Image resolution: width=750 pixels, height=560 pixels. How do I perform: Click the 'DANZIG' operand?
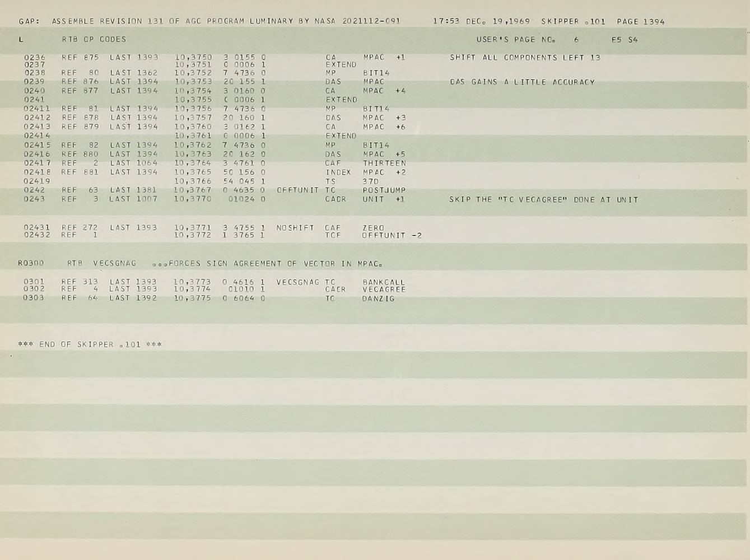(378, 298)
